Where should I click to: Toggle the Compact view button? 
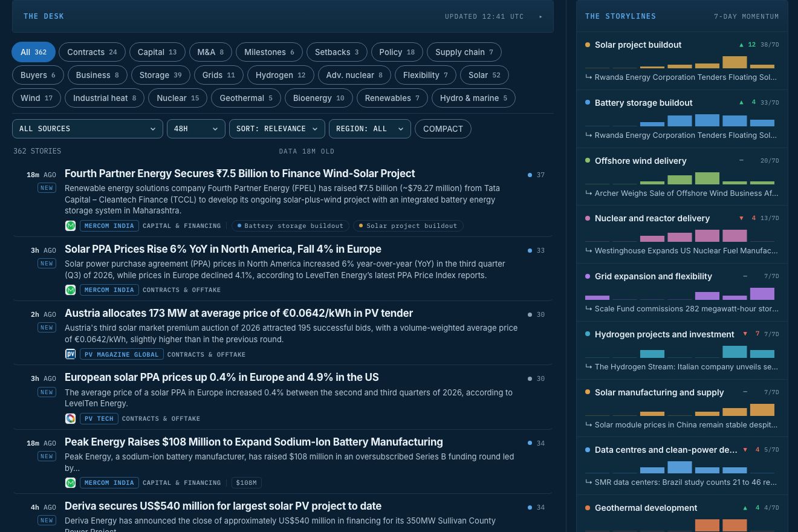coord(443,129)
